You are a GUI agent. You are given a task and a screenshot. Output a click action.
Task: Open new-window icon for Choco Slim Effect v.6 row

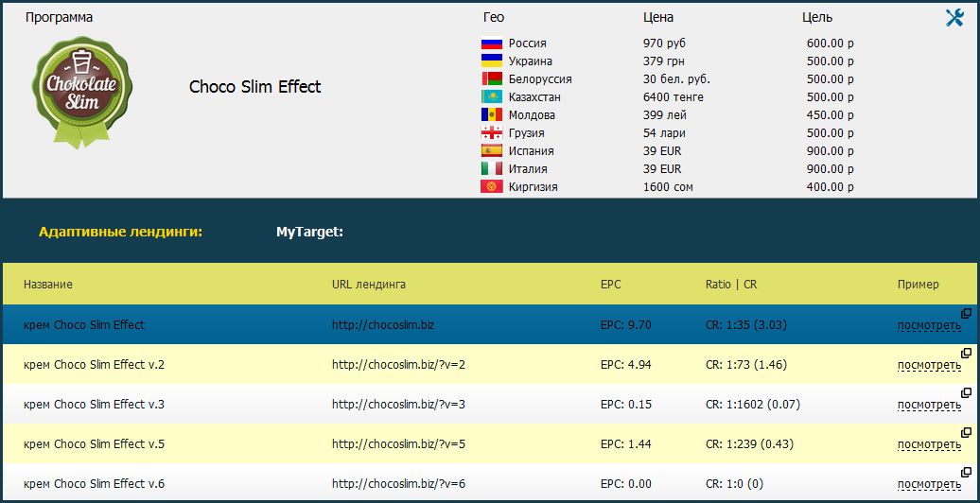966,473
